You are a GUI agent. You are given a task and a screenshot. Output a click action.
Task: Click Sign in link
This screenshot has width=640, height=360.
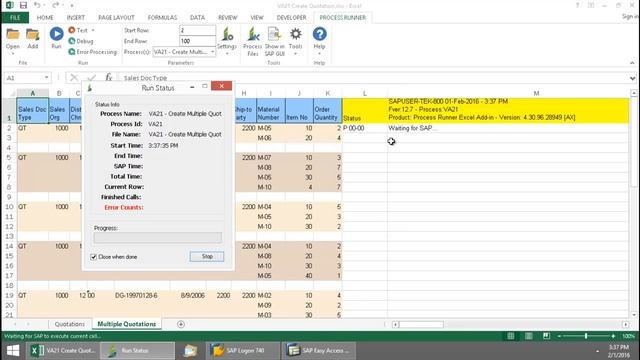coord(630,16)
